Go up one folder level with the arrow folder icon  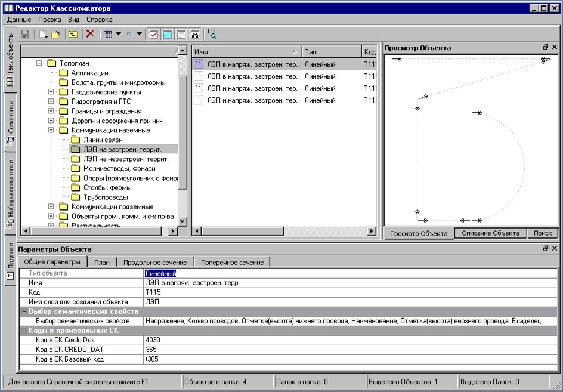73,34
